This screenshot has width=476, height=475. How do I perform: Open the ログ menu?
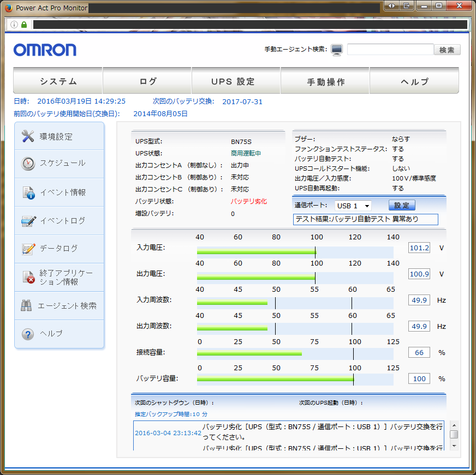147,81
